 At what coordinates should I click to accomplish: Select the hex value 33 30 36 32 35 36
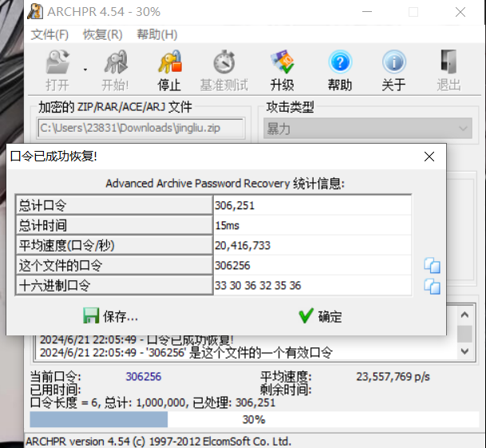(x=258, y=286)
